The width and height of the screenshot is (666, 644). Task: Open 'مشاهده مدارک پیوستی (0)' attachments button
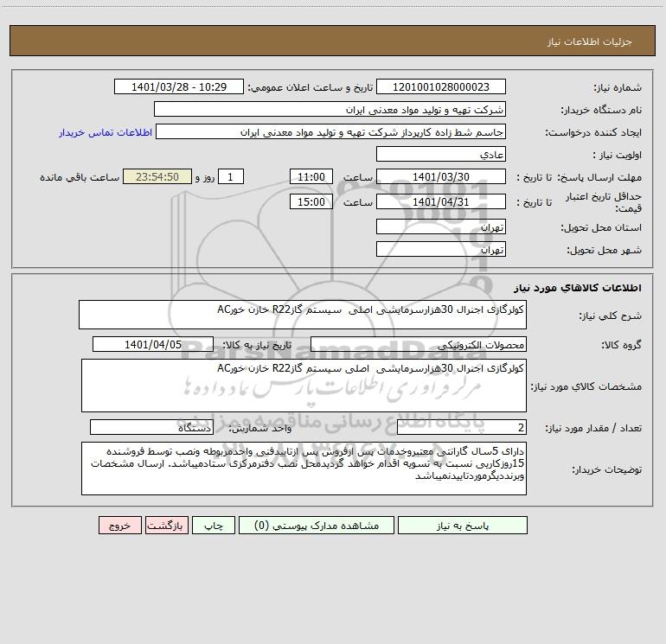(x=317, y=526)
